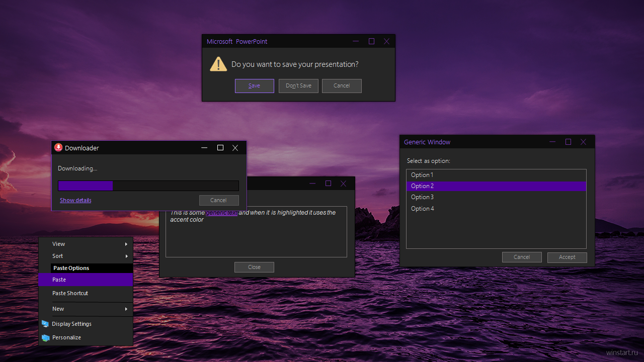
Task: Click Accept in Generic Window
Action: [567, 257]
